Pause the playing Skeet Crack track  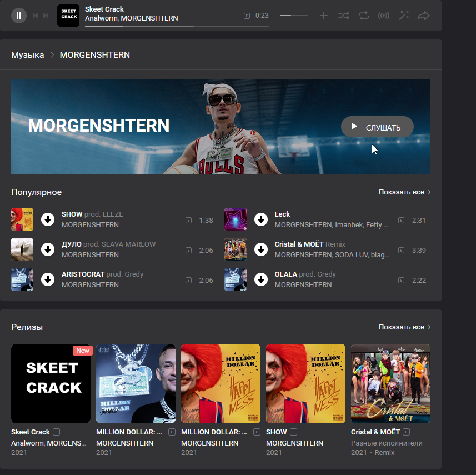pos(19,16)
